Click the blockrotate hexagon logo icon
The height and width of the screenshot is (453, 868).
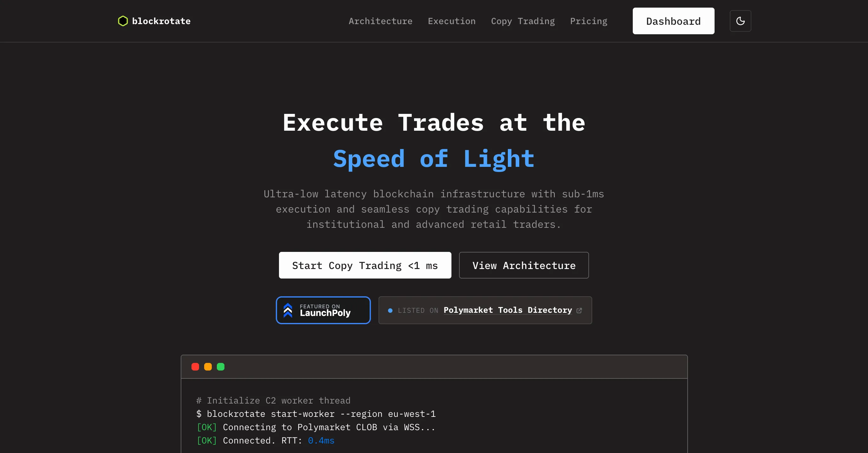123,21
